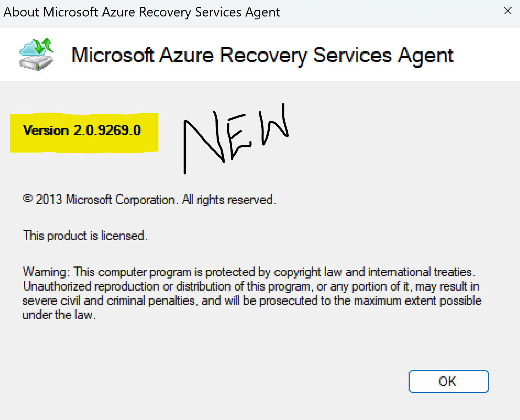Click the 'severe civil and criminal penalties' line

click(252, 301)
